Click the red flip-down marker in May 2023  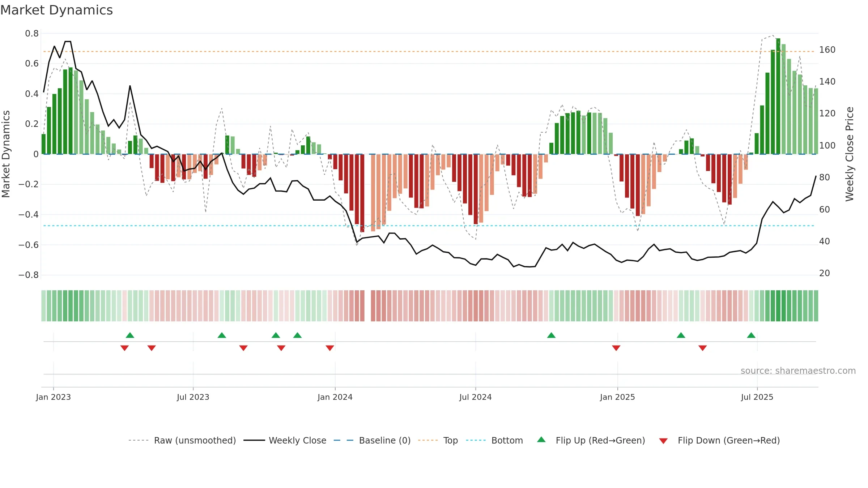pyautogui.click(x=152, y=348)
